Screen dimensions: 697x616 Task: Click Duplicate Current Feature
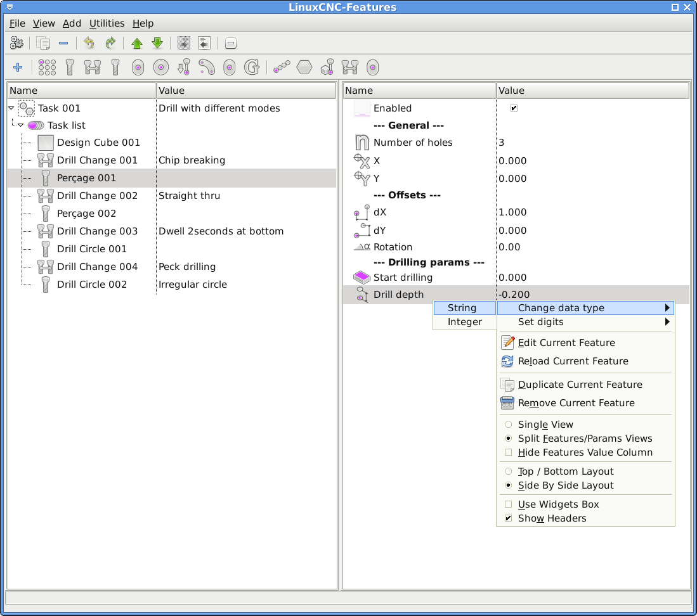coord(586,385)
